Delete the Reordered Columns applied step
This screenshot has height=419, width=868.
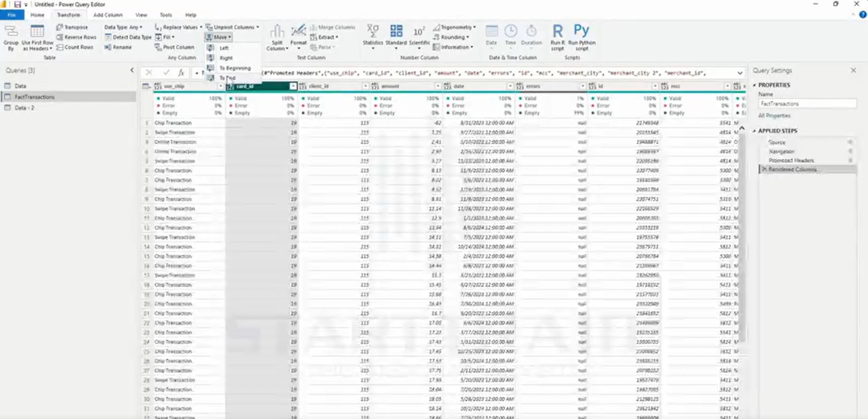point(764,169)
